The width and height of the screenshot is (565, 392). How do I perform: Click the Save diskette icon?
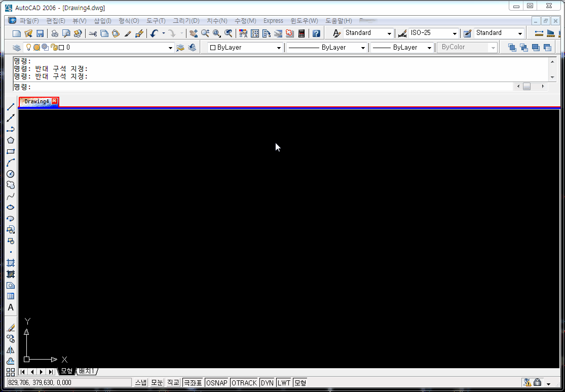point(40,33)
